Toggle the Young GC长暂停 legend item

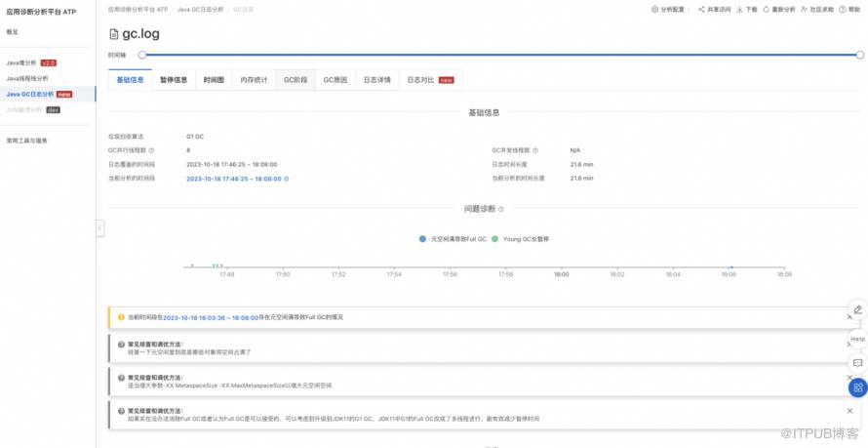(521, 239)
